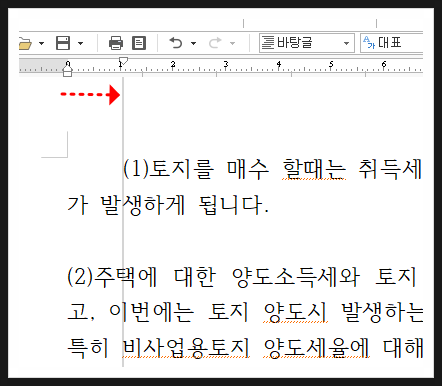
Task: Click the underlined word "할때는"
Action: click(314, 169)
